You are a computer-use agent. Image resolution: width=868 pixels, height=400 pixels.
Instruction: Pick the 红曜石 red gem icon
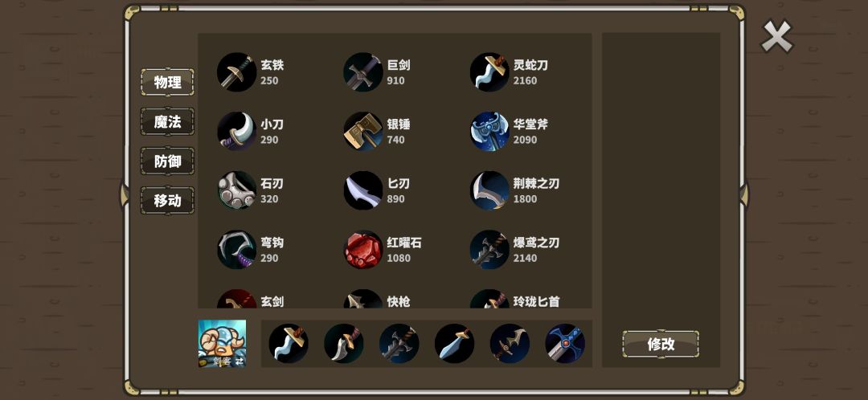point(363,250)
